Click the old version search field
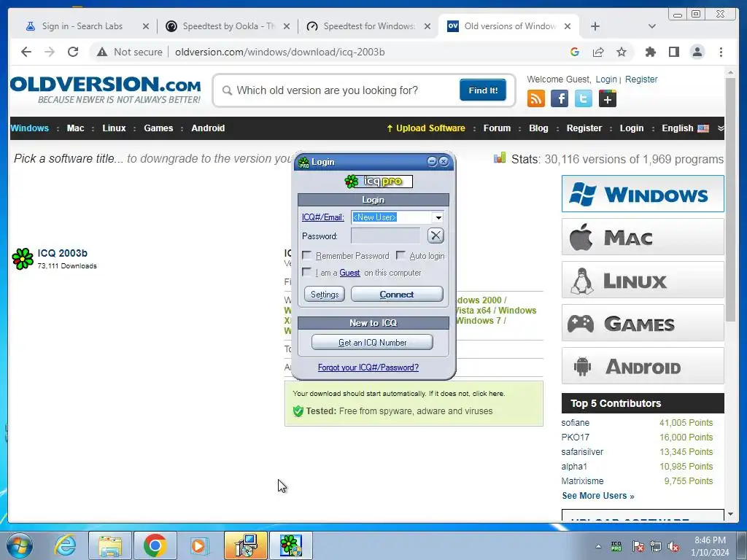This screenshot has height=560, width=747. [x=341, y=90]
